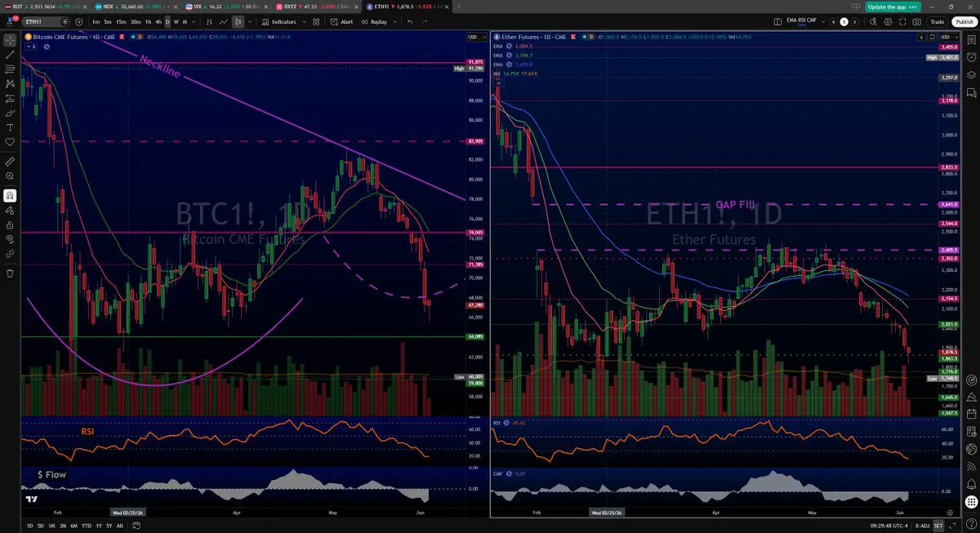
Task: Click the candlestick chart type icon
Action: 238,21
